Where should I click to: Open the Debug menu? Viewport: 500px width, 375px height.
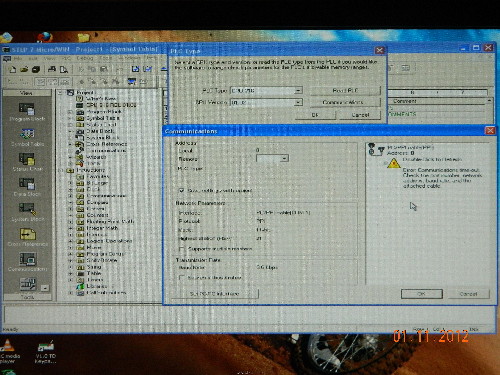click(x=85, y=58)
